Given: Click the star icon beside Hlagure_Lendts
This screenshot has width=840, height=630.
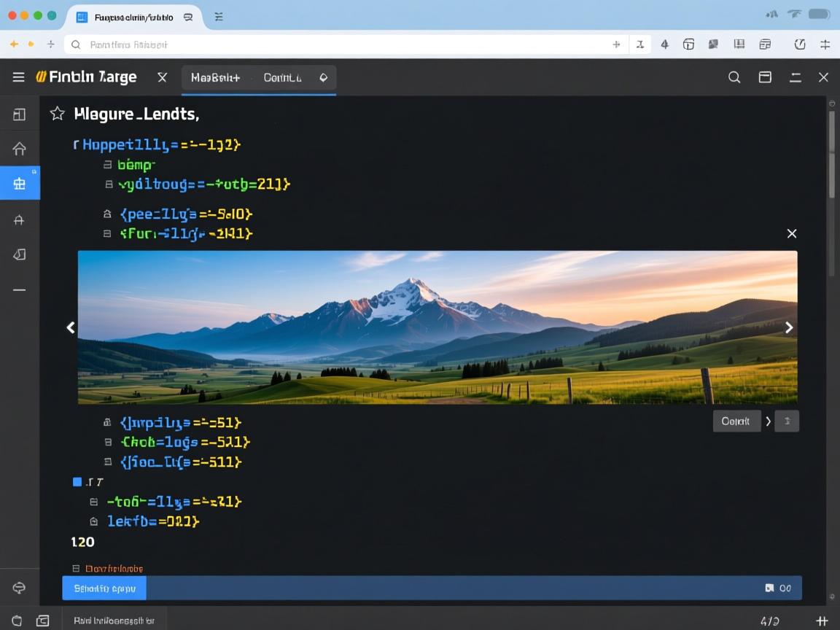Looking at the screenshot, I should tap(57, 114).
